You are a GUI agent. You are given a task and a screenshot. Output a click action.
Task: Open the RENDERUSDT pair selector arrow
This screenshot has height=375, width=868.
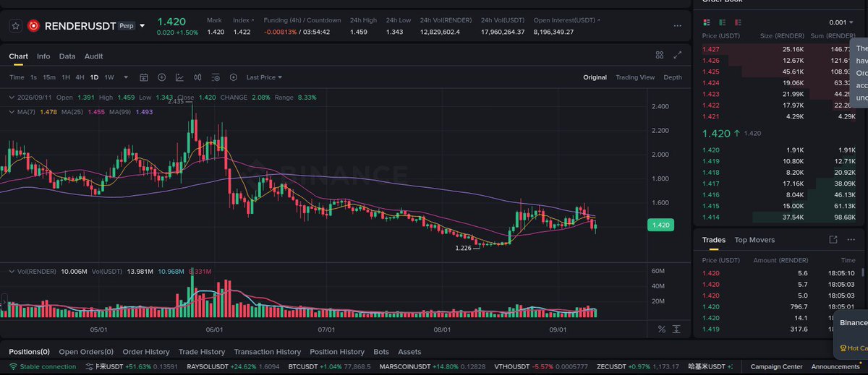click(142, 25)
